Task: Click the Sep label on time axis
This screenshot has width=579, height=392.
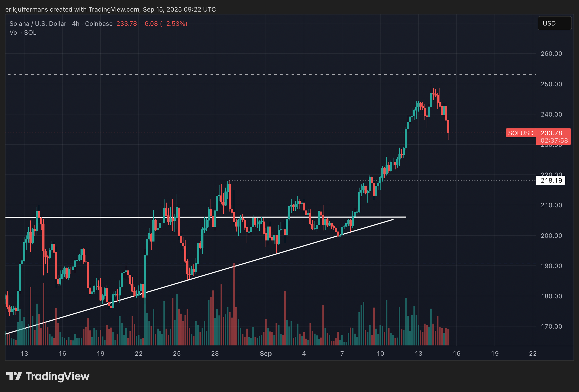Action: point(266,354)
